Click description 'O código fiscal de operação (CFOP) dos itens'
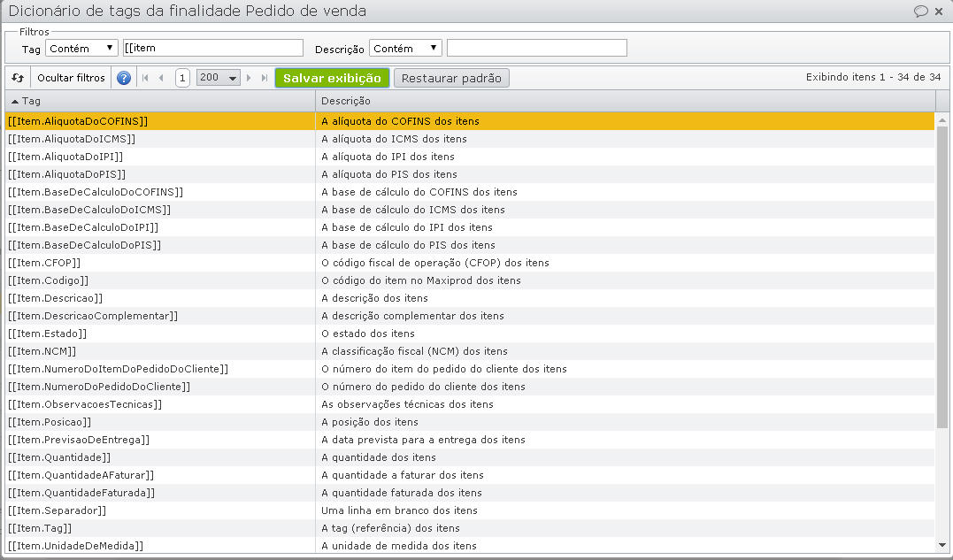 point(435,263)
